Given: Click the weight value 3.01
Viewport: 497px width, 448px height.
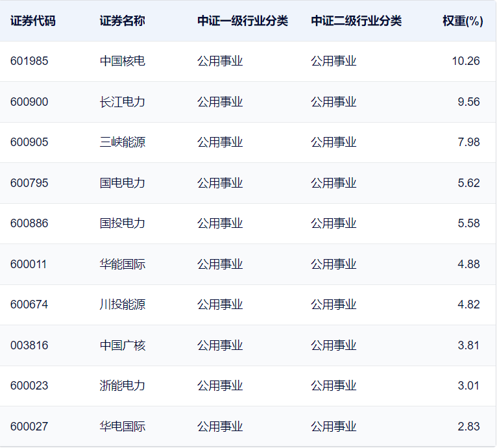Looking at the screenshot, I should [468, 386].
